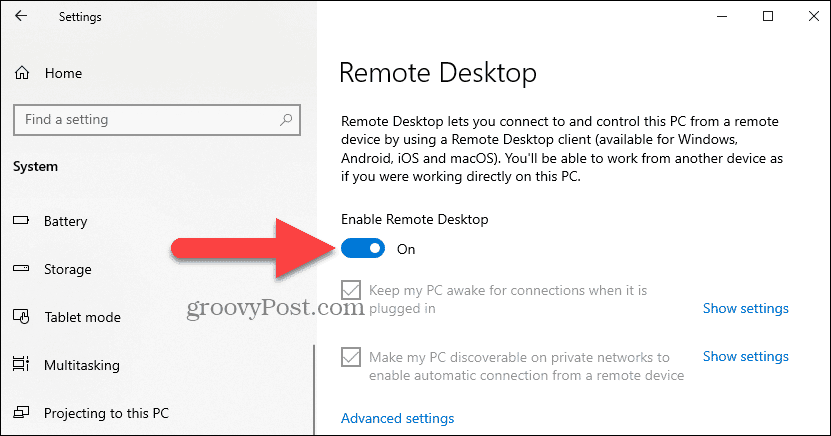Click the Find a setting search box

pos(157,120)
